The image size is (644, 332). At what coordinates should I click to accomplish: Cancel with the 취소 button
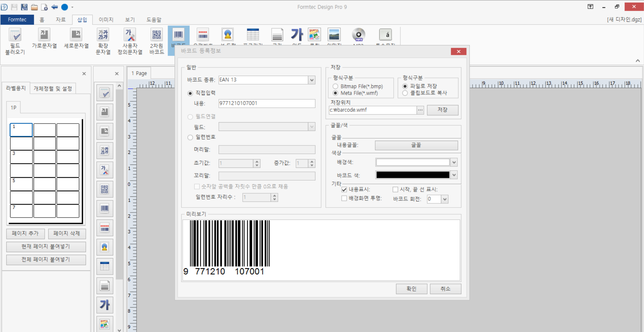445,289
